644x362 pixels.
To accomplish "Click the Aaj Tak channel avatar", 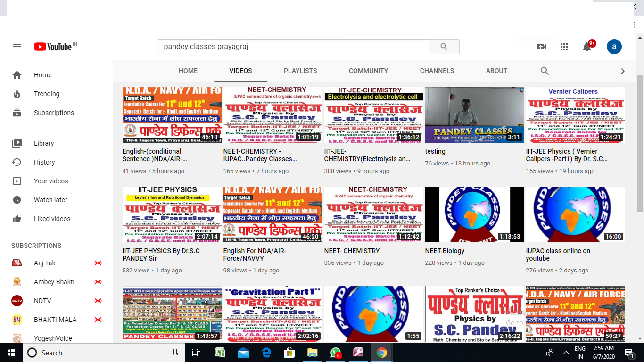I will (17, 263).
